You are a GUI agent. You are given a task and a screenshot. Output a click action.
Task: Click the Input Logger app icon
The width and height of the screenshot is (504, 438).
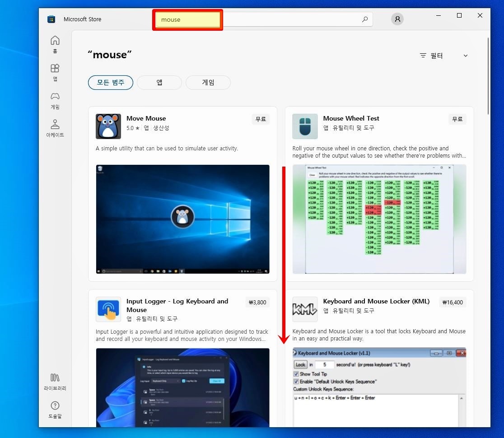[108, 309]
